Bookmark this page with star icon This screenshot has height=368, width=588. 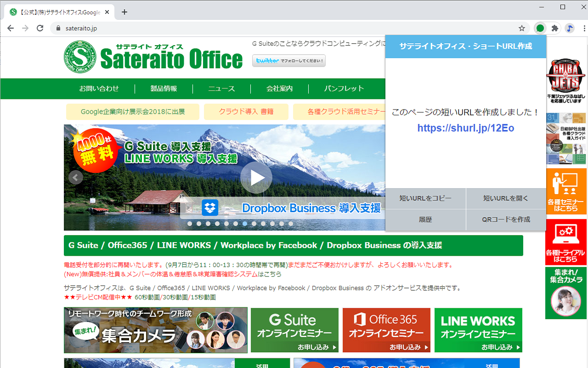pos(522,28)
